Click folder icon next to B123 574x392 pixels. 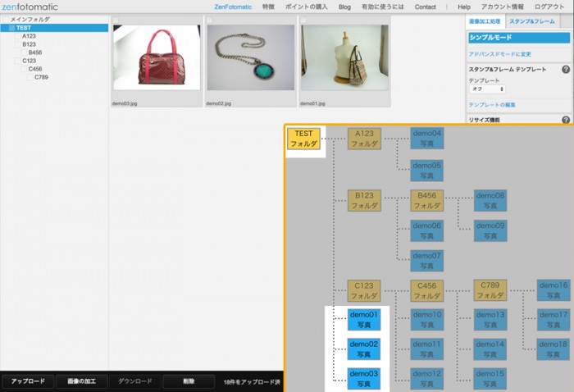click(17, 44)
